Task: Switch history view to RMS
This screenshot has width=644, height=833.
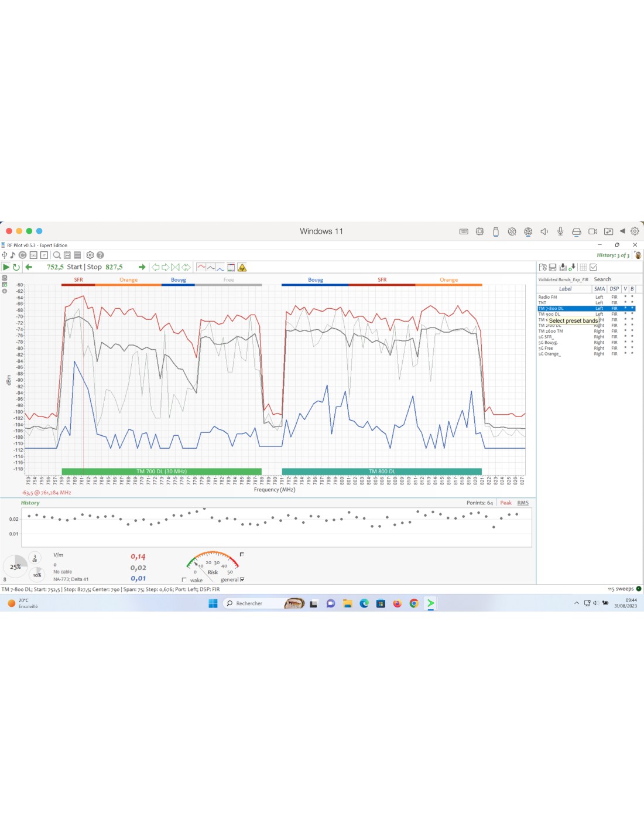Action: pyautogui.click(x=523, y=503)
